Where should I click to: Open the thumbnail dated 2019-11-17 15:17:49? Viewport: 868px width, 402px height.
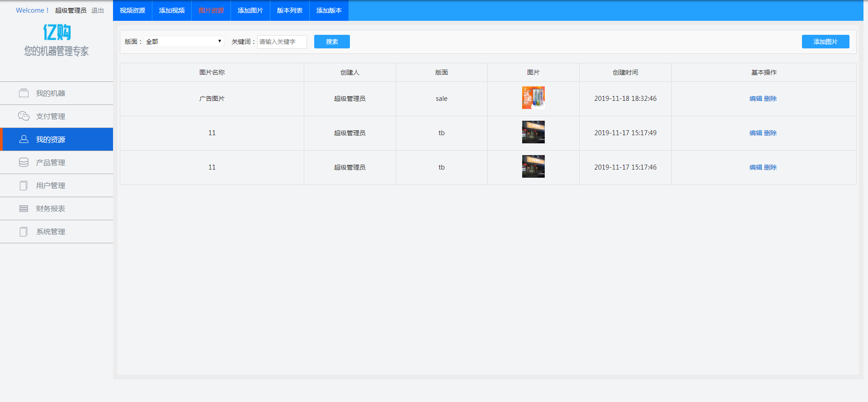(533, 132)
